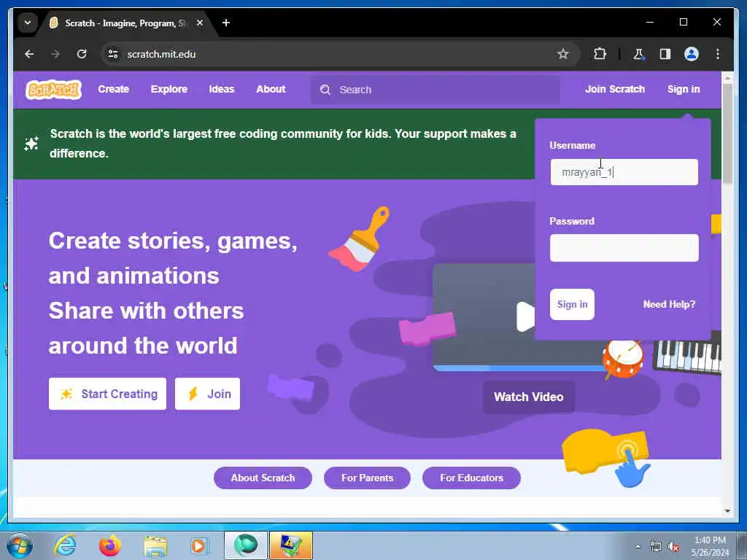Open Chrome extensions puzzle icon

pyautogui.click(x=600, y=54)
